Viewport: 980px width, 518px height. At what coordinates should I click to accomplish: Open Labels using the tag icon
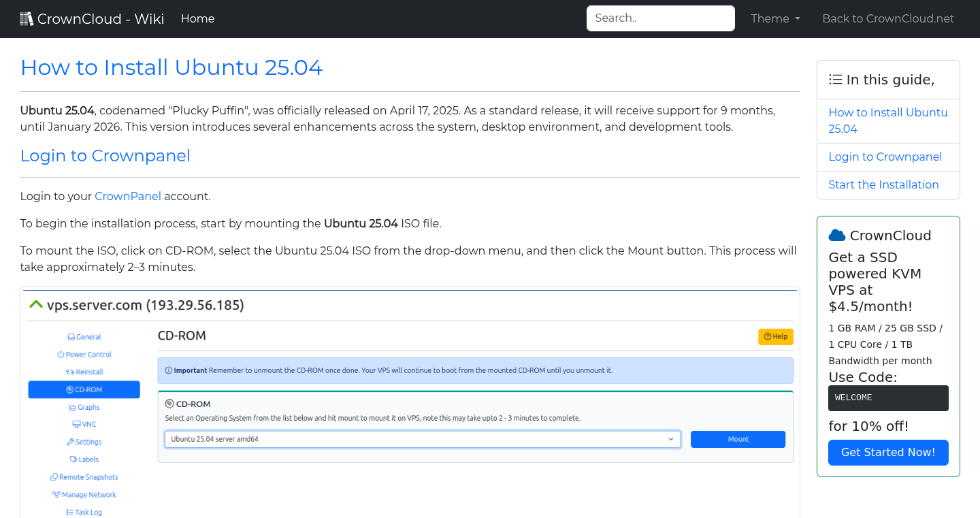click(x=71, y=459)
